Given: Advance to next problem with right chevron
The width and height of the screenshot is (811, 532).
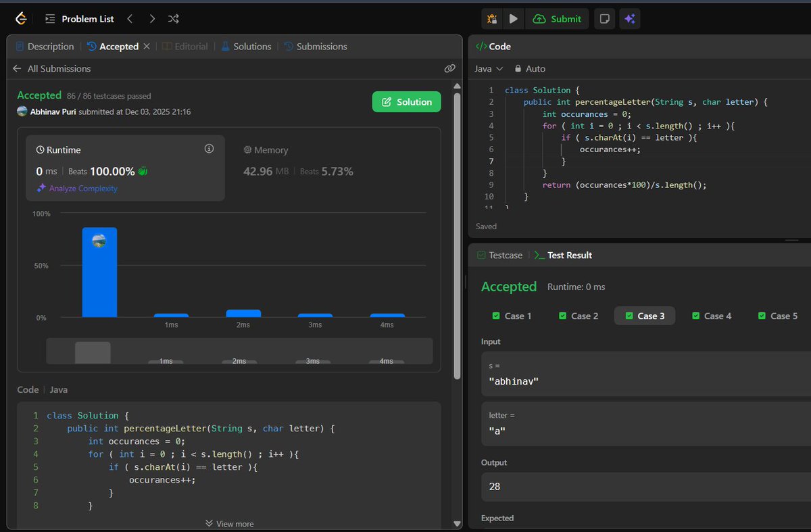Looking at the screenshot, I should 151,19.
